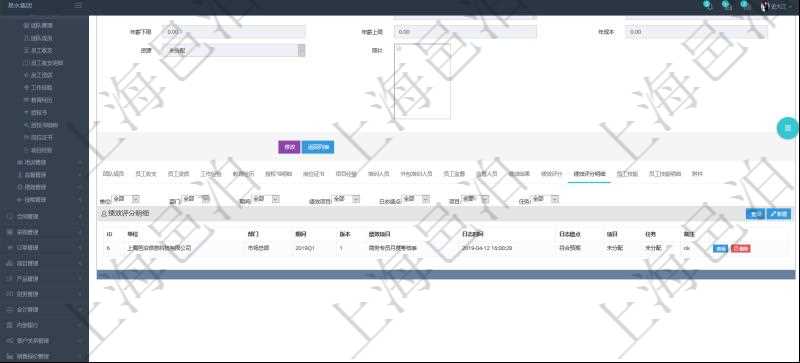
Task: Click the 绩效项目 column header
Action: click(x=380, y=234)
